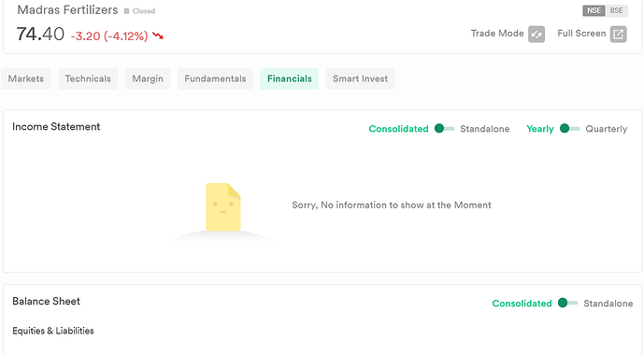
Task: Click the sad yellow document icon
Action: coord(223,206)
